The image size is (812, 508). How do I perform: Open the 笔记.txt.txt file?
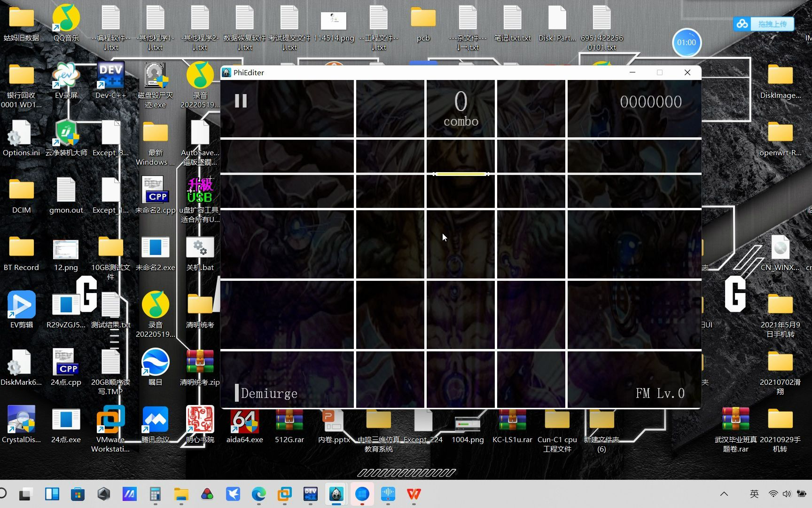click(512, 23)
